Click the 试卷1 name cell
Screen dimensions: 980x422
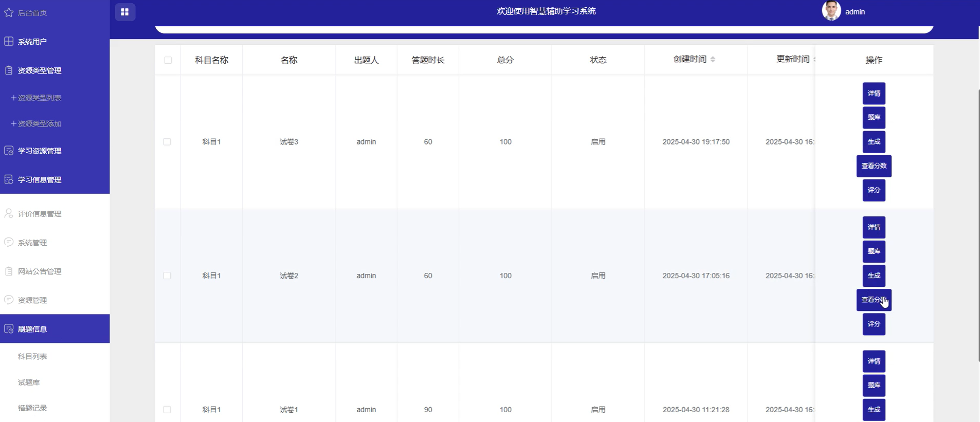(288, 410)
